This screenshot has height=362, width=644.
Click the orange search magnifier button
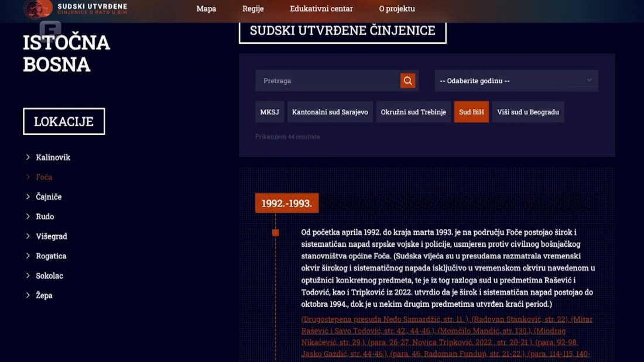pyautogui.click(x=407, y=81)
